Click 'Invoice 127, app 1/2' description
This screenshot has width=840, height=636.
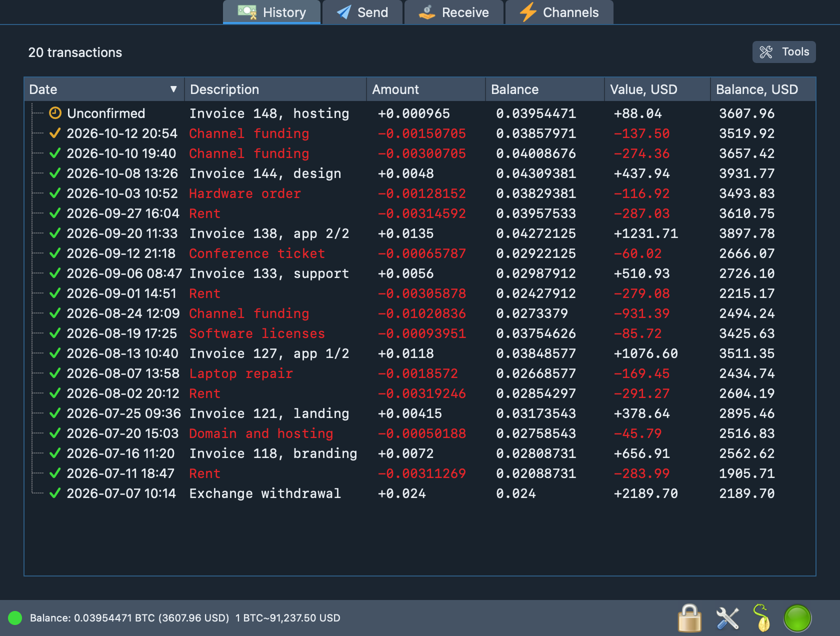click(x=269, y=353)
